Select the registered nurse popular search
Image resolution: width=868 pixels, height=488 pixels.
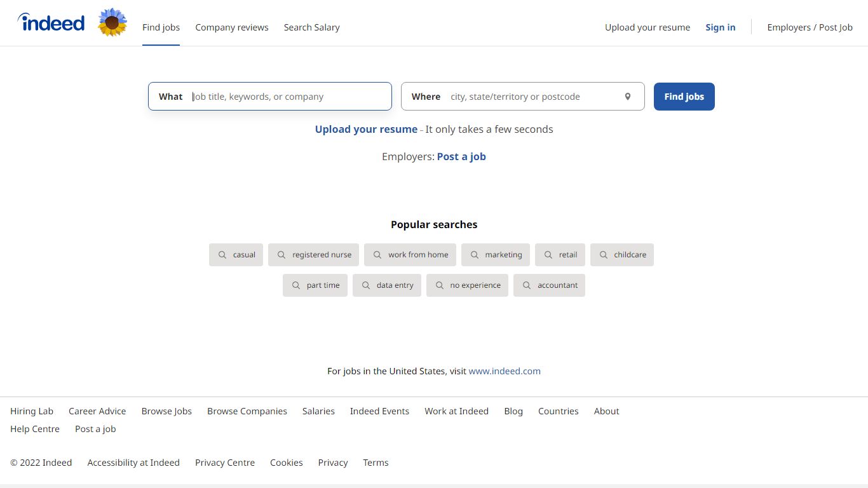(x=314, y=255)
